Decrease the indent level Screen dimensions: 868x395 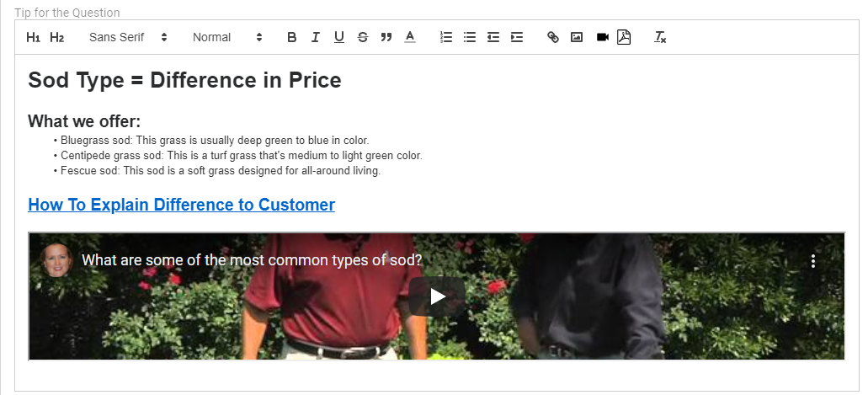tap(493, 37)
